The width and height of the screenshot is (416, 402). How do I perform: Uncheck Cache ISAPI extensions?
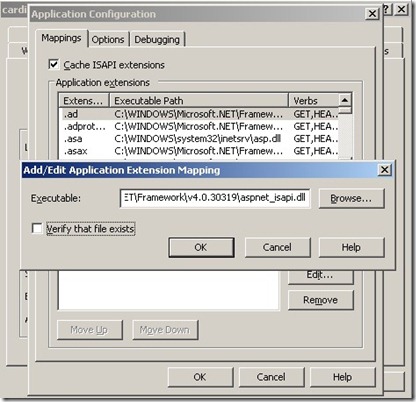click(54, 64)
